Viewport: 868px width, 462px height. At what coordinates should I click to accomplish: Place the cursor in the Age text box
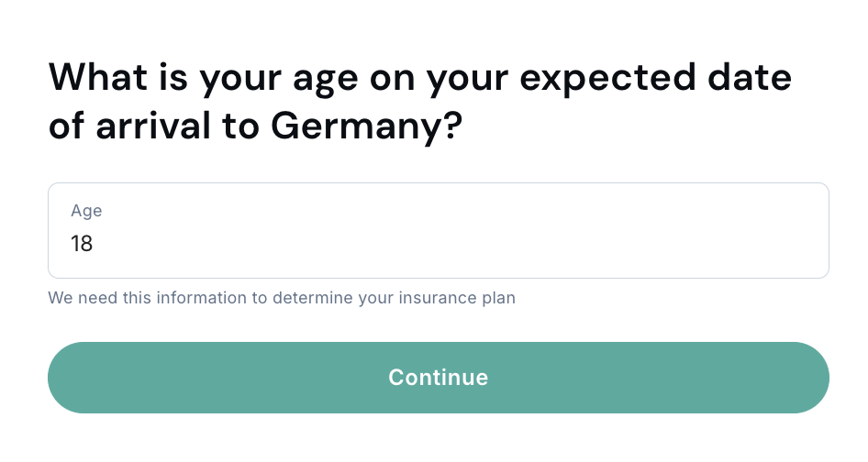[x=438, y=244]
